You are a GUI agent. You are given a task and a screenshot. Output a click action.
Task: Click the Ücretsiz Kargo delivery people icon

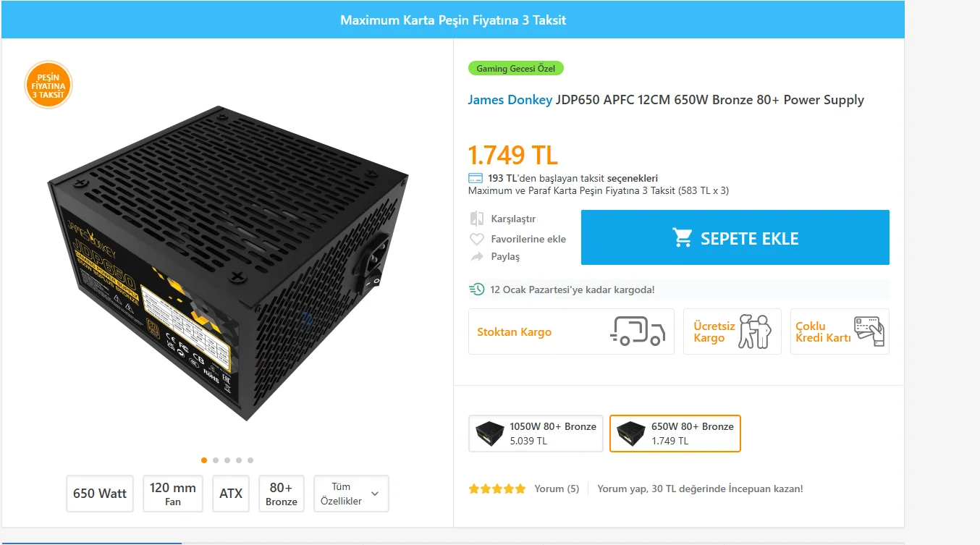(755, 331)
